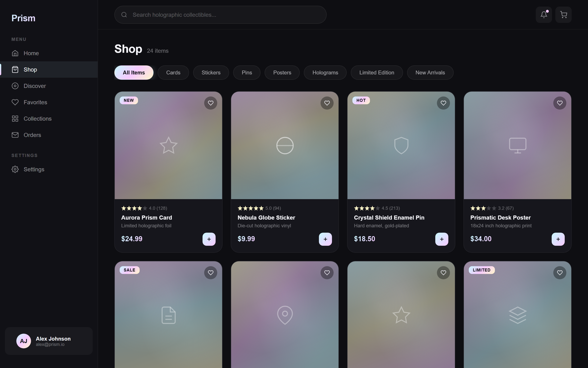Click the Collections grid icon
588x368 pixels.
click(15, 119)
